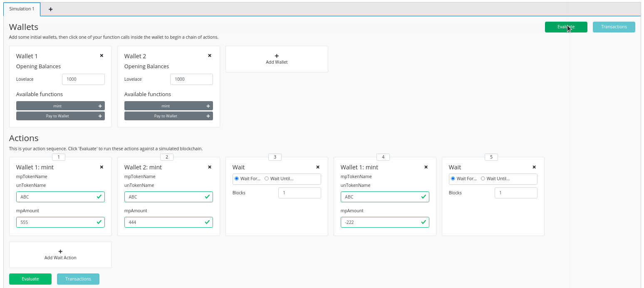Open Transactions view from bottom button
This screenshot has height=288, width=644.
[x=78, y=279]
